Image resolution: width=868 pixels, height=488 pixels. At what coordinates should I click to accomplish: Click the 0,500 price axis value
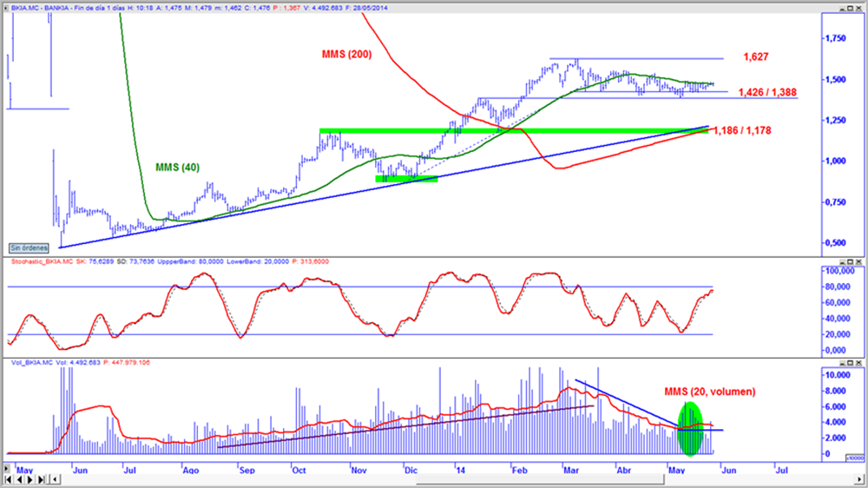pyautogui.click(x=835, y=242)
